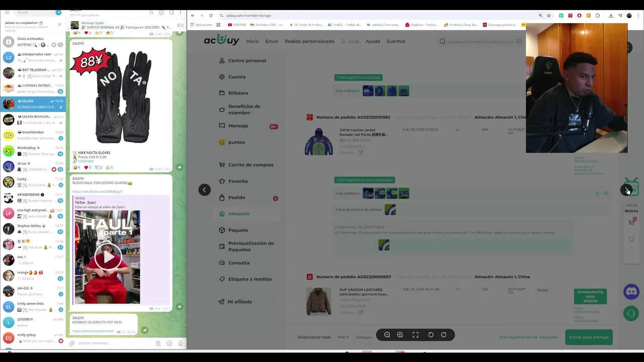Click the Devolución/Cambio button
Viewport: 644px width, 362px height.
tap(590, 296)
